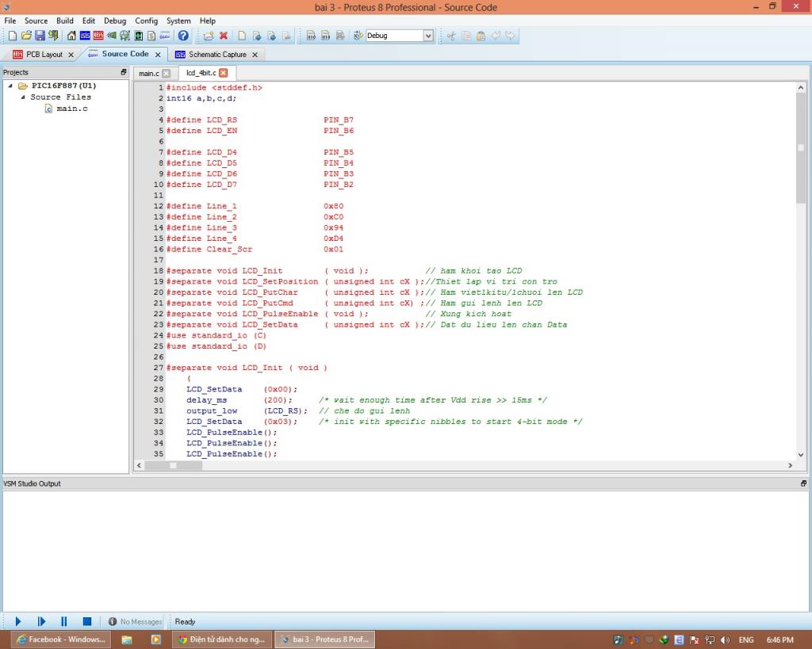The image size is (812, 649).
Task: Click the New Project icon
Action: click(x=13, y=36)
